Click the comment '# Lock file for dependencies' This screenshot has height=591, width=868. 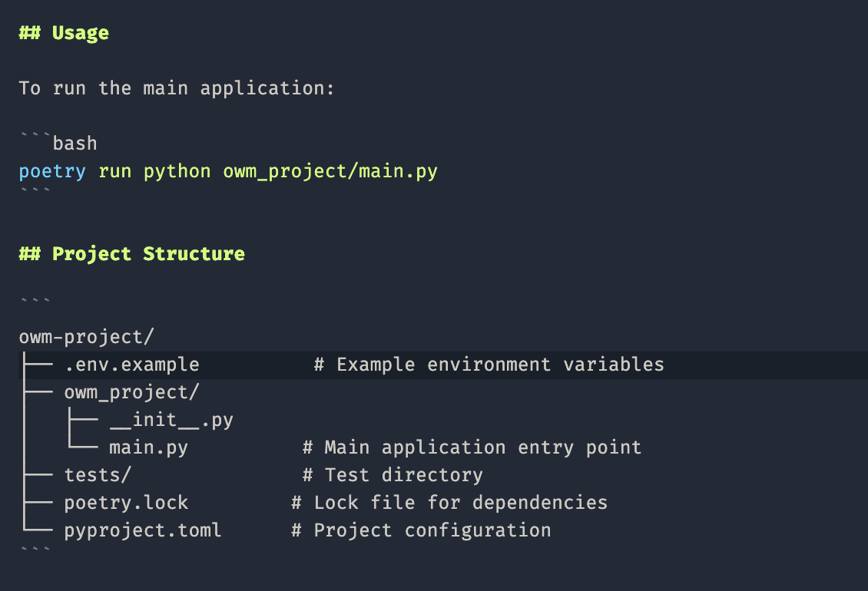(449, 503)
